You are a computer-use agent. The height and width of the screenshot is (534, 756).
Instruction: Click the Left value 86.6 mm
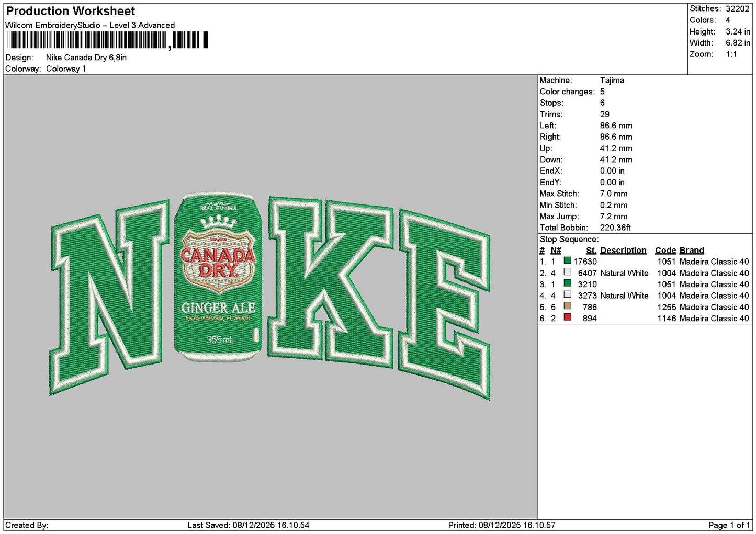616,126
